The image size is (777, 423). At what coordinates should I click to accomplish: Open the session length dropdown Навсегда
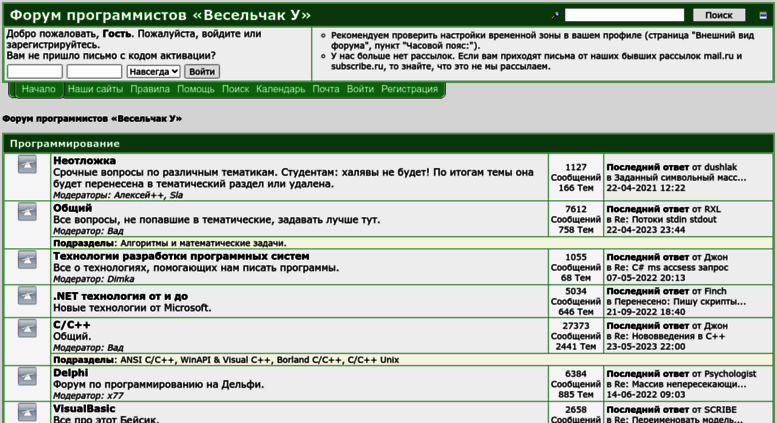click(153, 71)
